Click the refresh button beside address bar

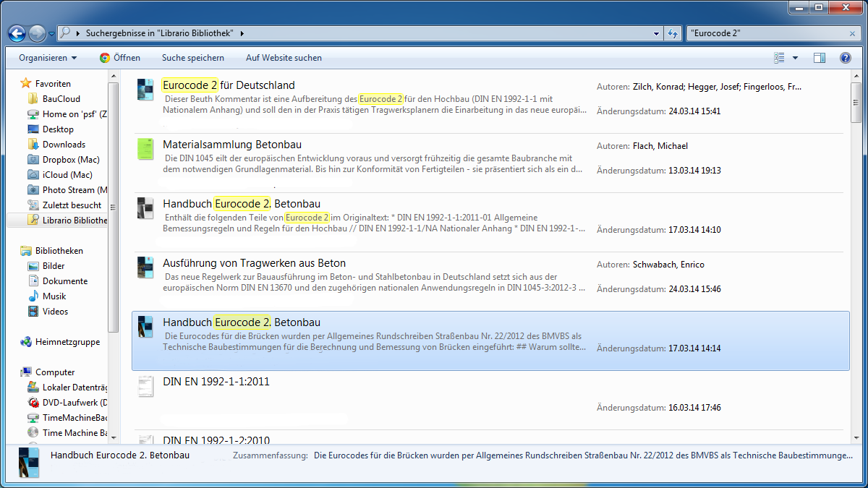[x=673, y=33]
